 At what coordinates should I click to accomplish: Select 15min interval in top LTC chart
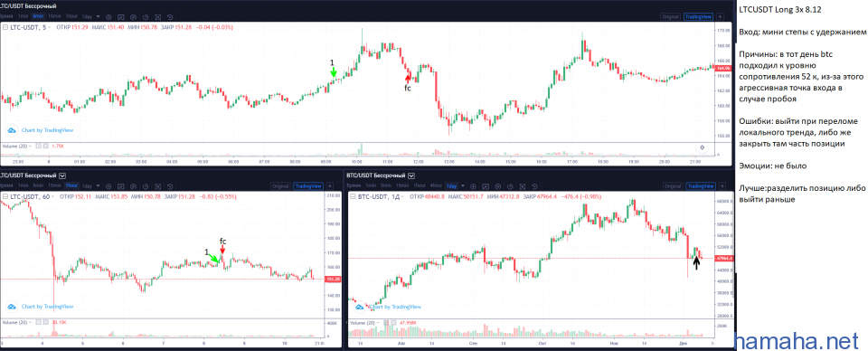point(54,16)
